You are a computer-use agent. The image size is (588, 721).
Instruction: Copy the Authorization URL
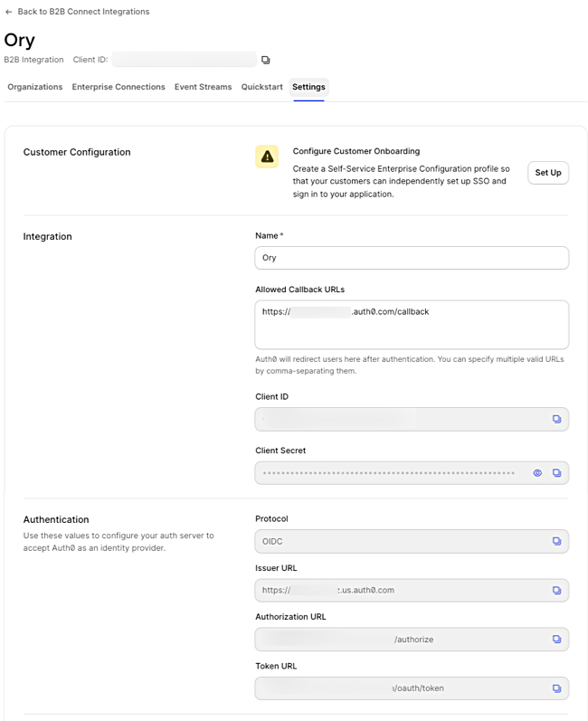click(556, 640)
